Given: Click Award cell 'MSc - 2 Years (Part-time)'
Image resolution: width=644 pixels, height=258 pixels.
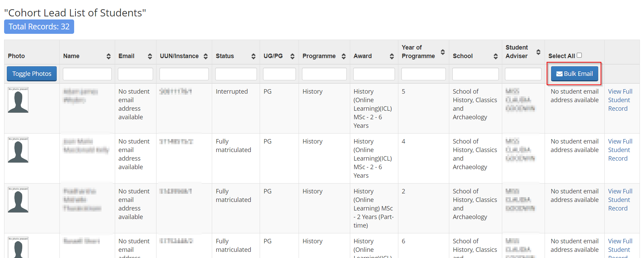Looking at the screenshot, I should pyautogui.click(x=374, y=208).
